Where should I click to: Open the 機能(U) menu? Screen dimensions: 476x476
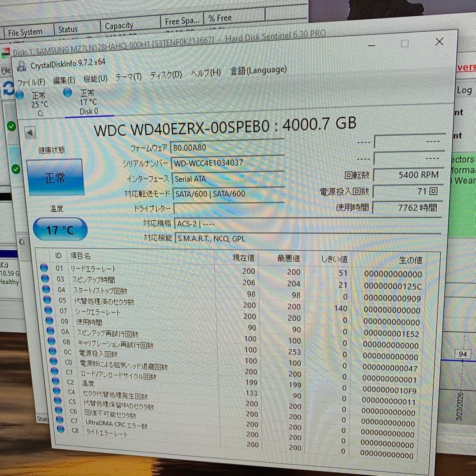(x=95, y=78)
